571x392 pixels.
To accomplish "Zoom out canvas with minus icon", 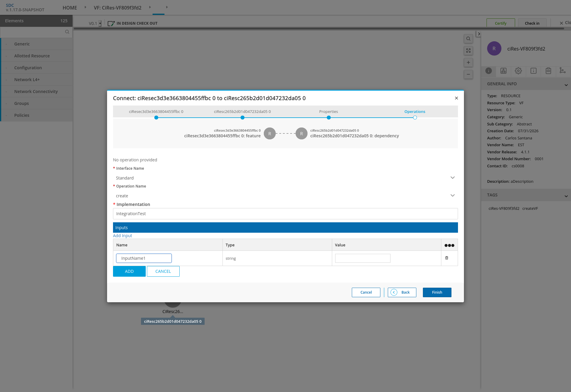I will pos(468,74).
